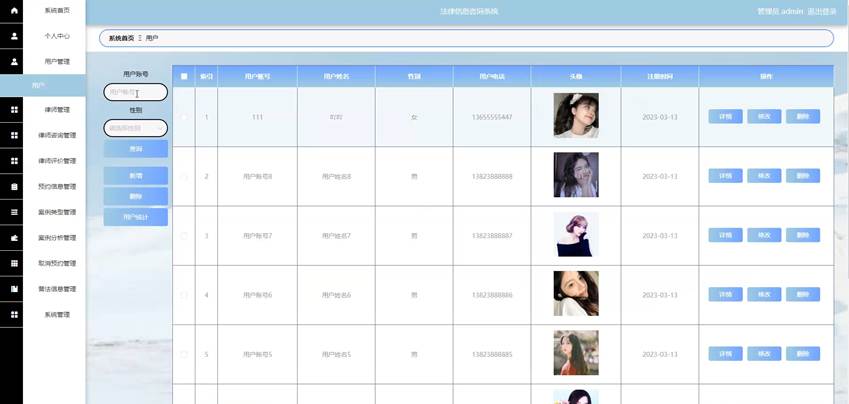Click 修改 button for row 2
This screenshot has width=849, height=404.
click(x=764, y=175)
